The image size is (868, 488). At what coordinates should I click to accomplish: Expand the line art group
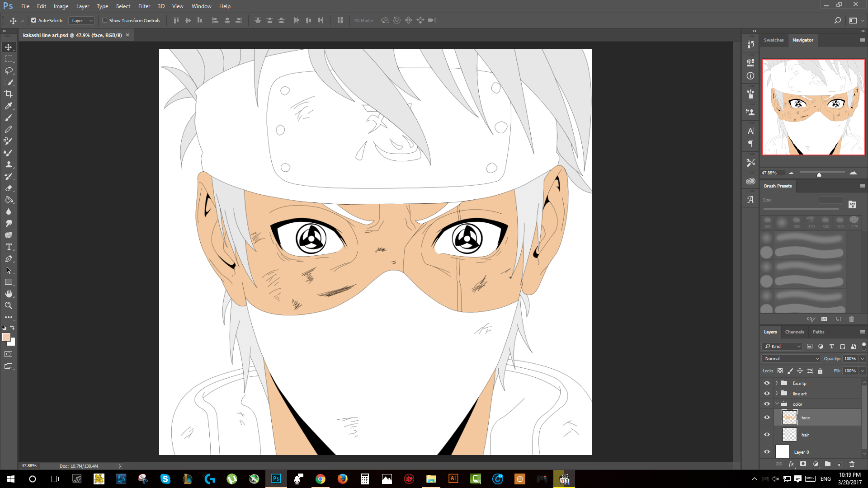point(777,394)
